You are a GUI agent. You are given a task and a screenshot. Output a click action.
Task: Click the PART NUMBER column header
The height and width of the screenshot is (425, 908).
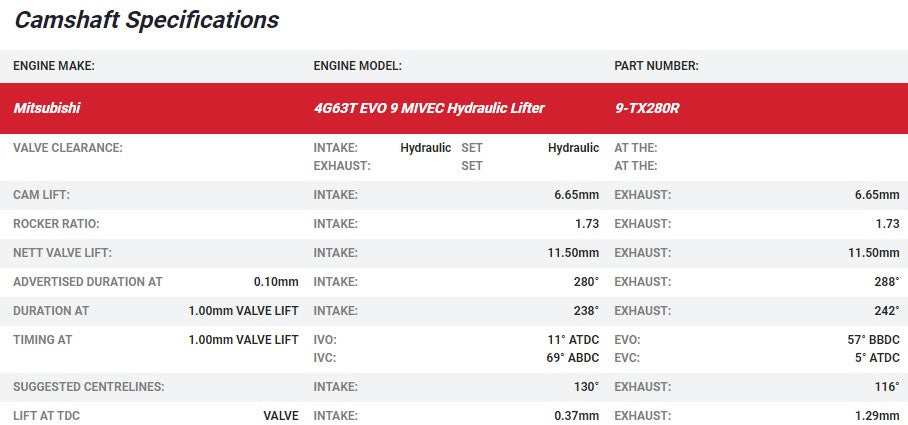click(x=656, y=66)
